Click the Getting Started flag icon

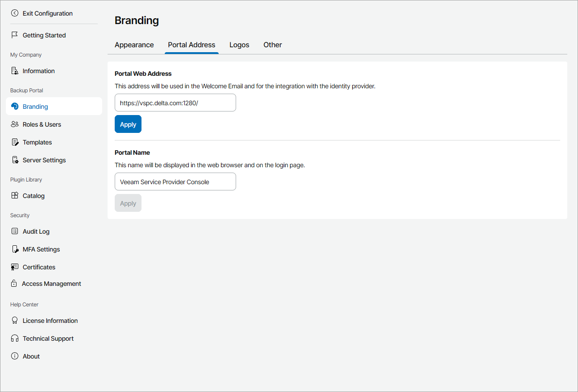pyautogui.click(x=15, y=35)
